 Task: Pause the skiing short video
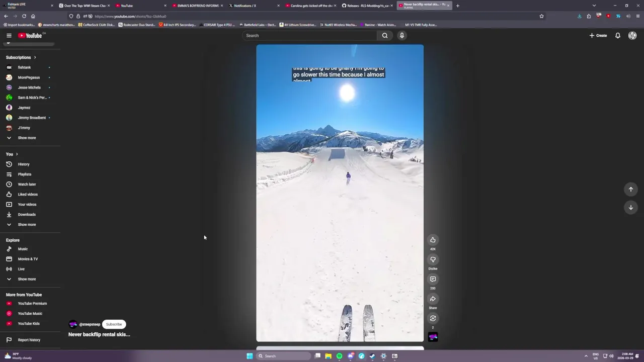pos(340,194)
